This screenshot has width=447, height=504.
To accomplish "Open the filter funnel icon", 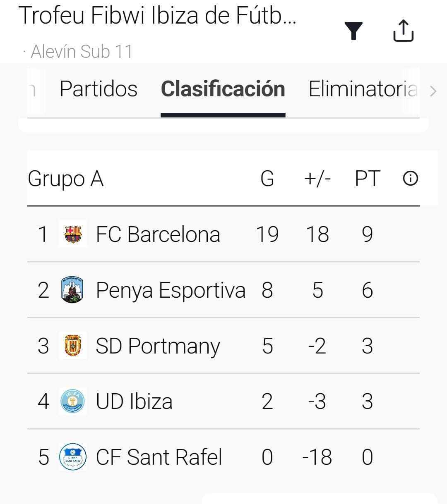I will 353,31.
